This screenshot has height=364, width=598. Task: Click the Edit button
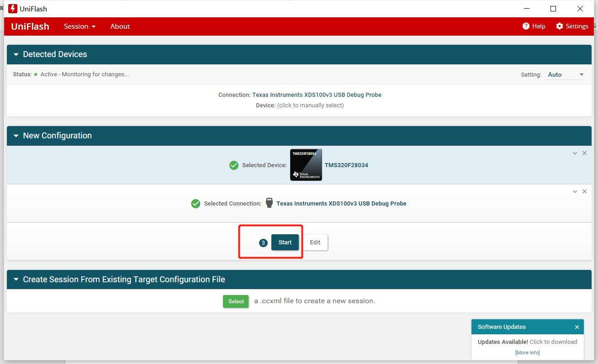315,242
